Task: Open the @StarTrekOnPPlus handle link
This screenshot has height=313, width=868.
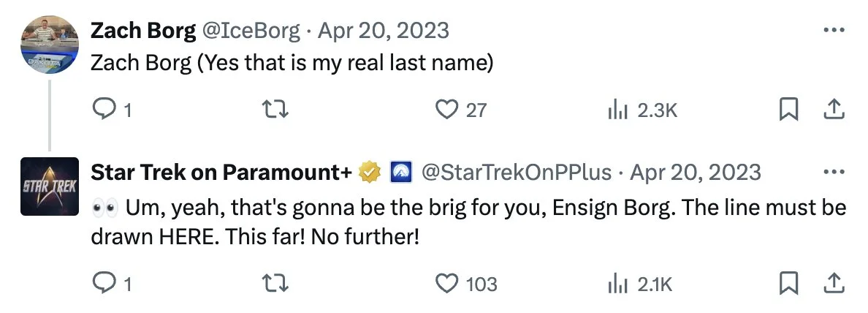Action: [x=517, y=173]
